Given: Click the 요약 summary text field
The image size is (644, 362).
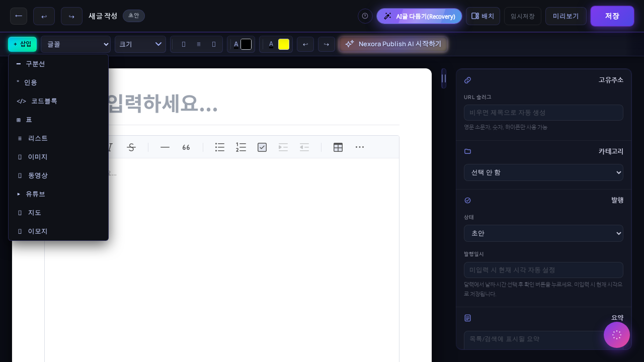Looking at the screenshot, I should pyautogui.click(x=543, y=339).
